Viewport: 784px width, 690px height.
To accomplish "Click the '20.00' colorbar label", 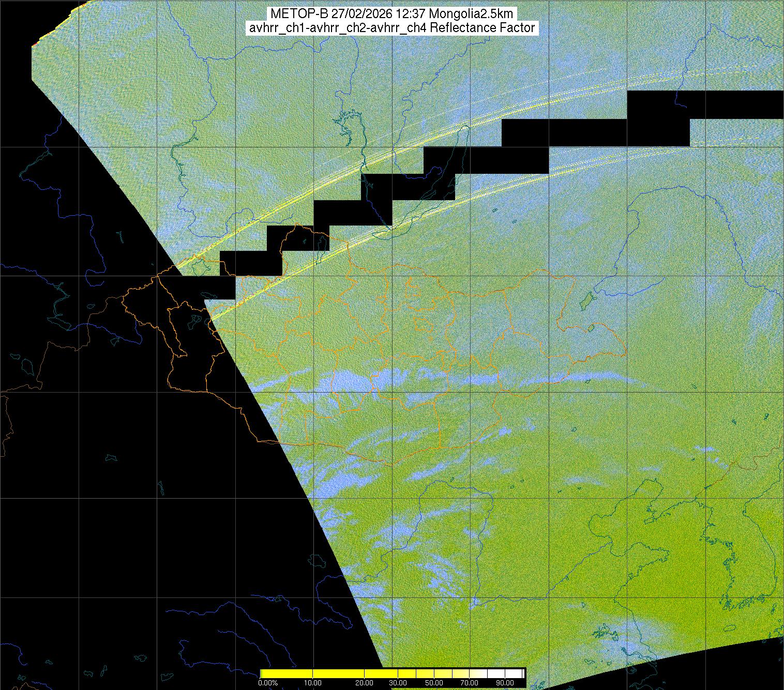I will 365,684.
